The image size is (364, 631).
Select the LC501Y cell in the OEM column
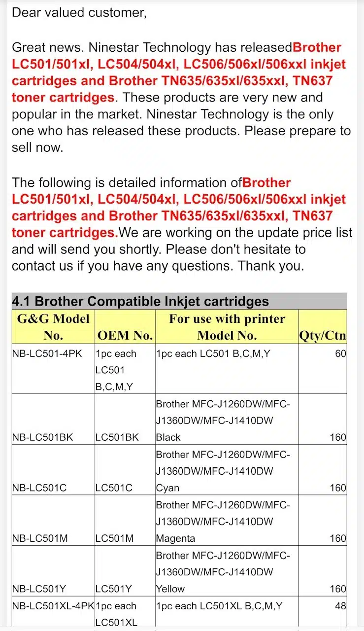(114, 589)
